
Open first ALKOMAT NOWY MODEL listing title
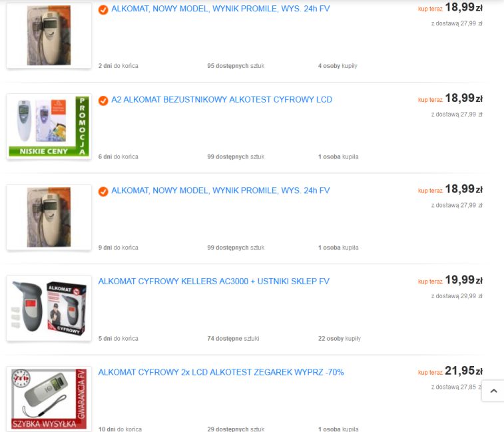[220, 9]
